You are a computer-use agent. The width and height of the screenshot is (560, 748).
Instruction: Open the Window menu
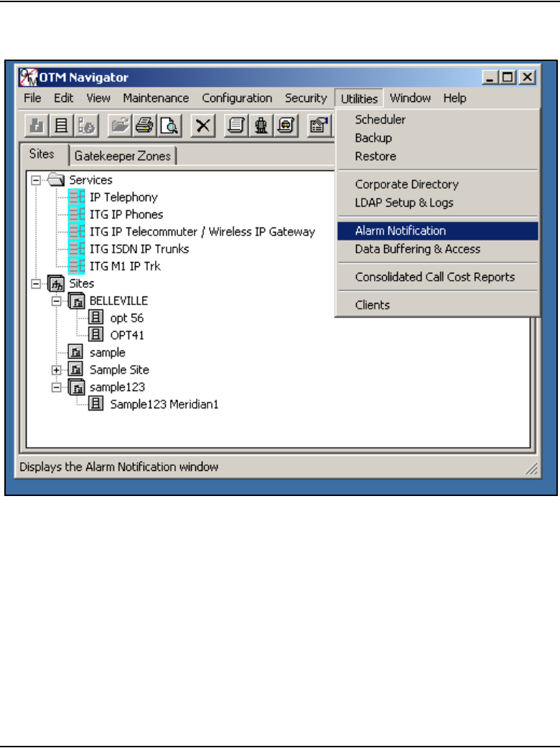[x=410, y=98]
